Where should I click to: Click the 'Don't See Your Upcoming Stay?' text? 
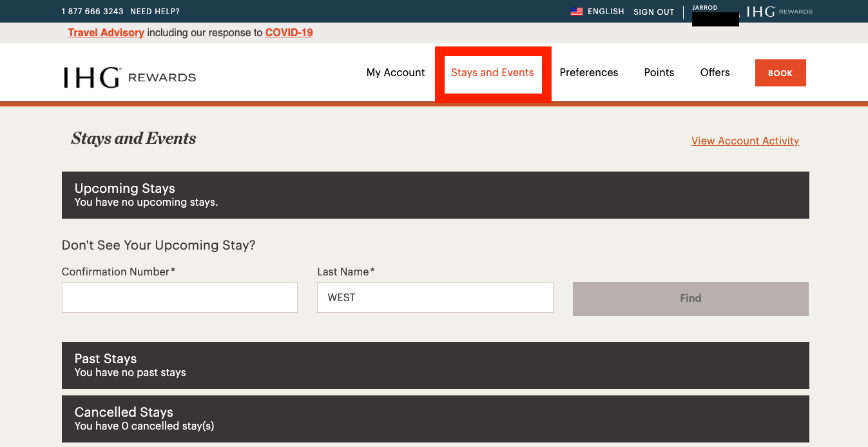point(159,245)
